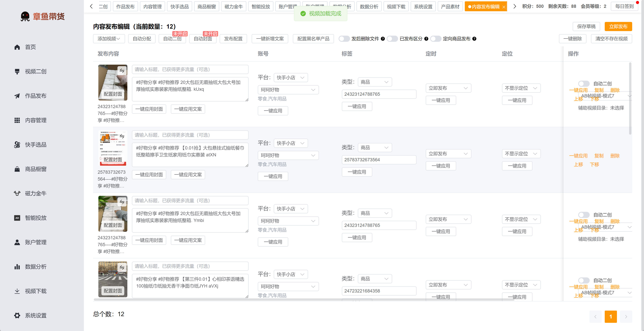The width and height of the screenshot is (644, 331).
Task: Click help icon next to 发后删除文件
Action: 383,39
